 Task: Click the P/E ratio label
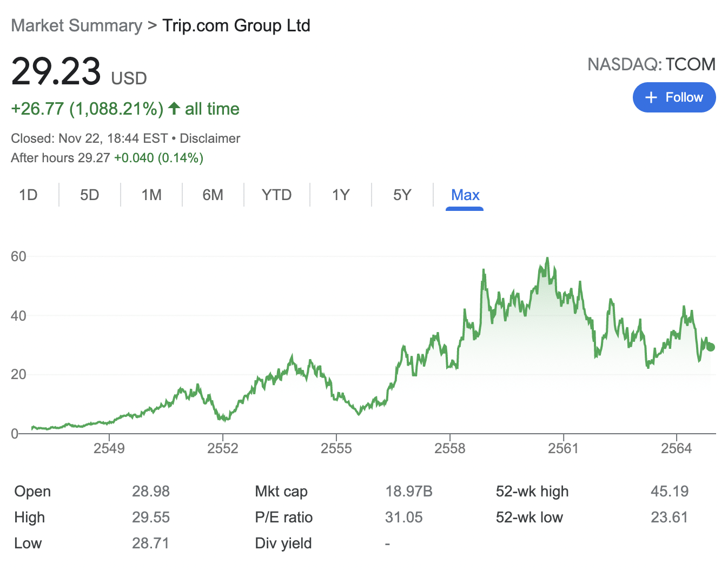point(284,518)
